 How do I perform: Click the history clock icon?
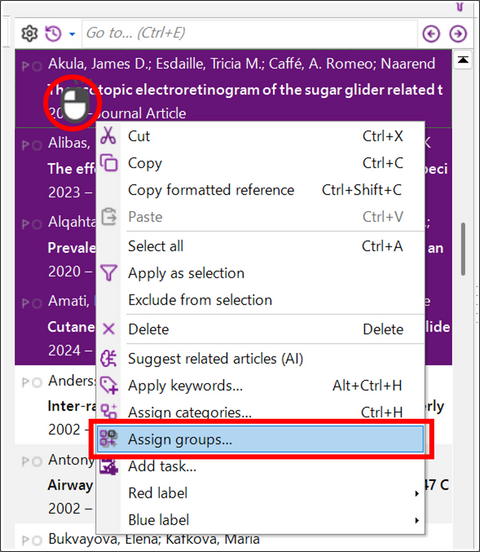point(54,34)
